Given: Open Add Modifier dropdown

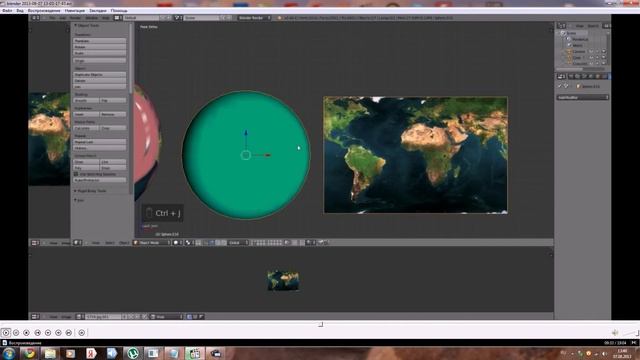Looking at the screenshot, I should [x=582, y=97].
